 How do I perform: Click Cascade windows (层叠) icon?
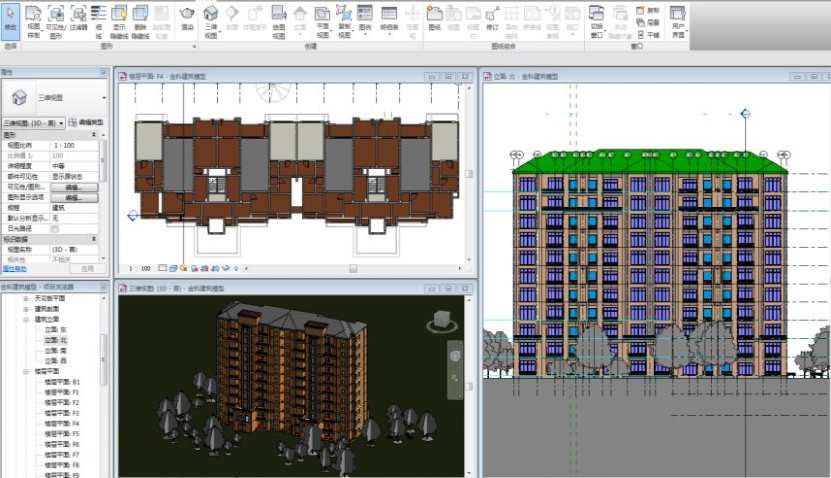pos(648,22)
